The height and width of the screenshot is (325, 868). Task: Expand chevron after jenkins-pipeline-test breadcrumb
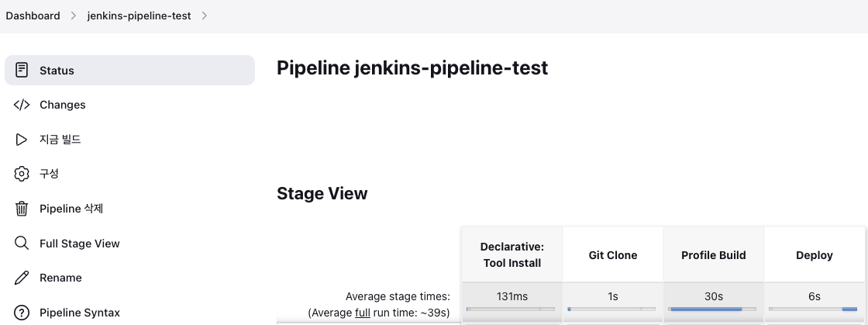tap(204, 16)
